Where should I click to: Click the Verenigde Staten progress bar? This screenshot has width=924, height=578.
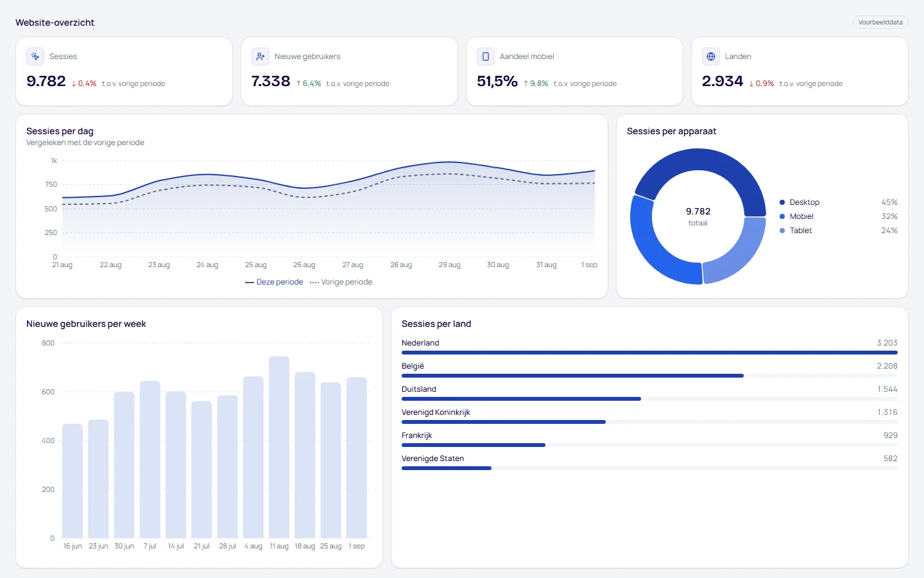649,468
